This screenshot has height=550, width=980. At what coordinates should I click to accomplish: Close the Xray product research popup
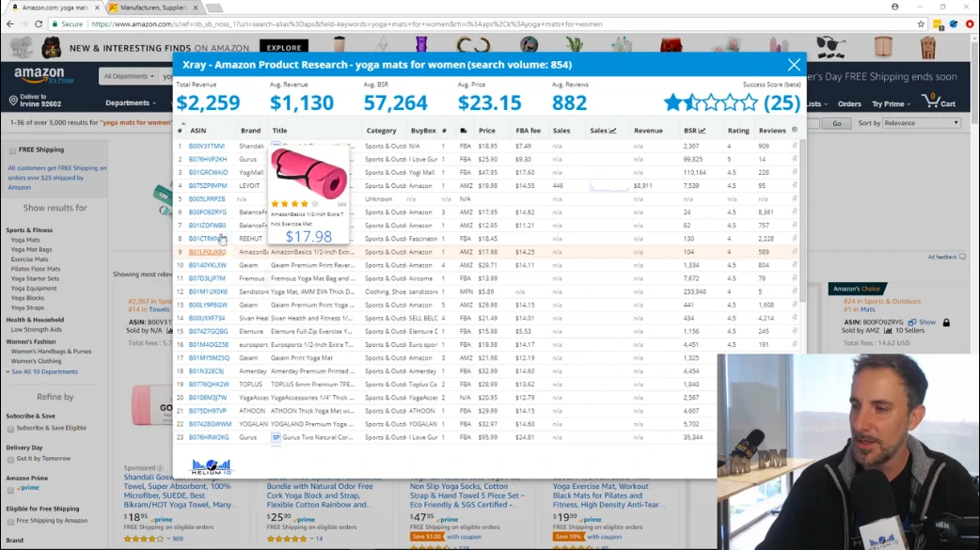[794, 65]
